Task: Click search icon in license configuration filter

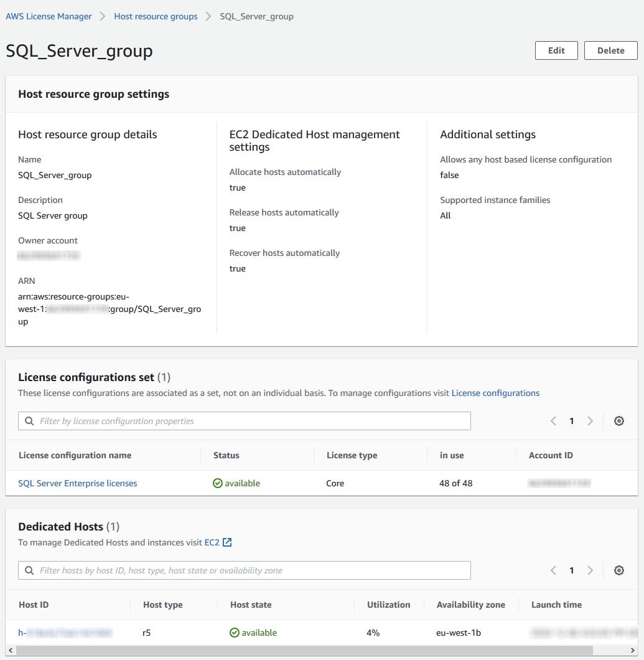Action: 29,421
